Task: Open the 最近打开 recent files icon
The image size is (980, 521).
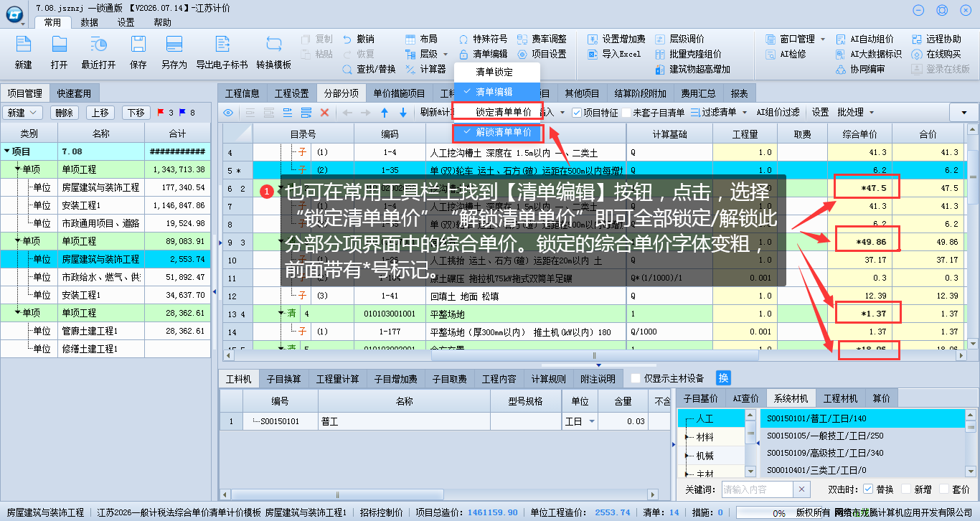Action: click(x=98, y=44)
